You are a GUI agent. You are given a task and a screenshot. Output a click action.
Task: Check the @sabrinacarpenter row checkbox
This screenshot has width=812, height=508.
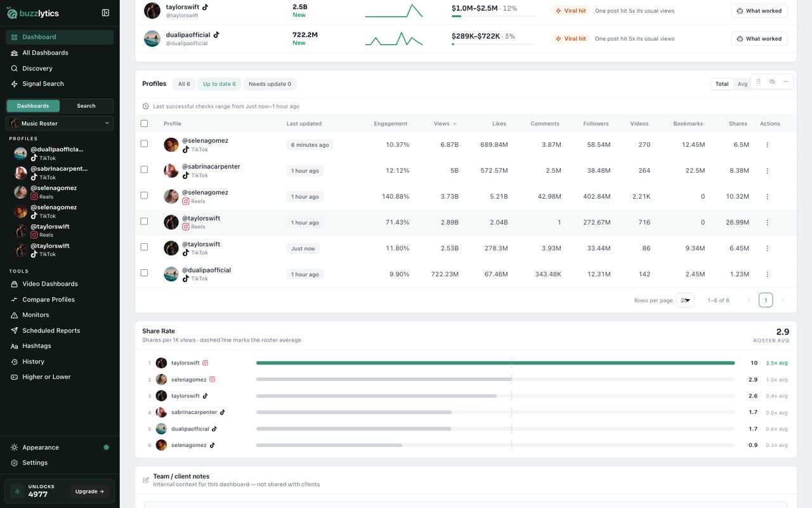(144, 170)
